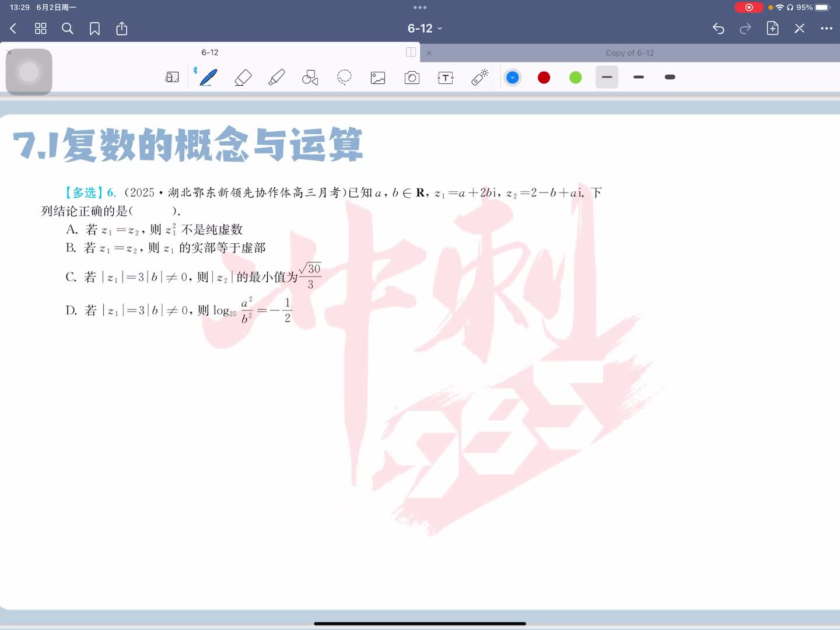The width and height of the screenshot is (840, 630).
Task: Enable the Laser pointer tool
Action: pyautogui.click(x=480, y=78)
